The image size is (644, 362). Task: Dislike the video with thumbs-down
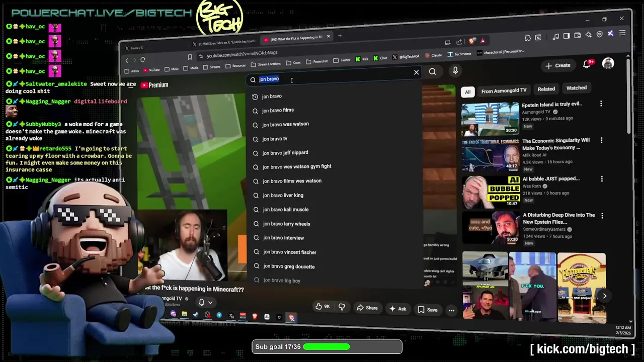click(x=342, y=307)
